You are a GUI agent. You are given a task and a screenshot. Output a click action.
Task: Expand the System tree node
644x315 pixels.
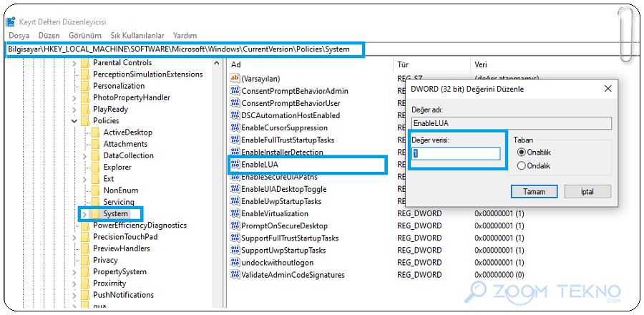click(x=84, y=214)
